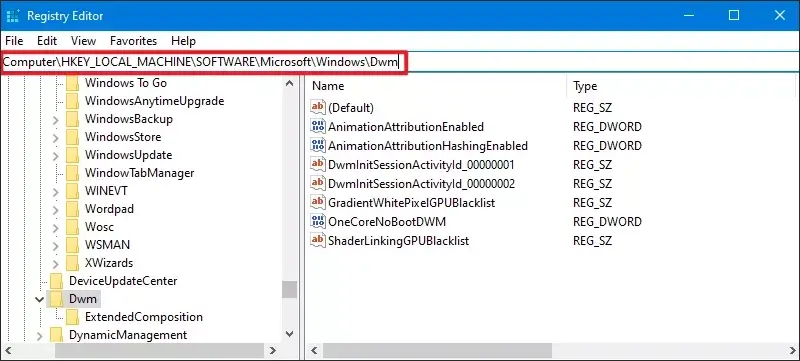This screenshot has height=361, width=800.
Task: Click the DwmInitSessionActivityId_00000001 string icon
Action: tap(318, 164)
